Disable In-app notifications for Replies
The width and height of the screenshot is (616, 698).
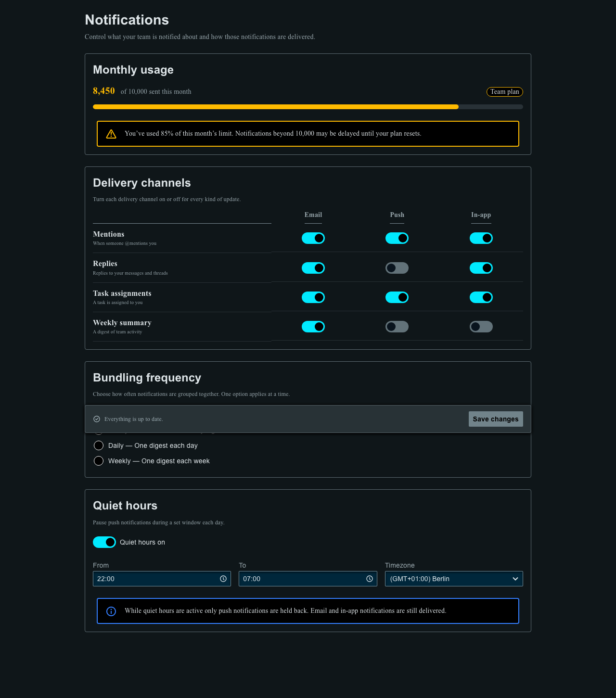(481, 268)
